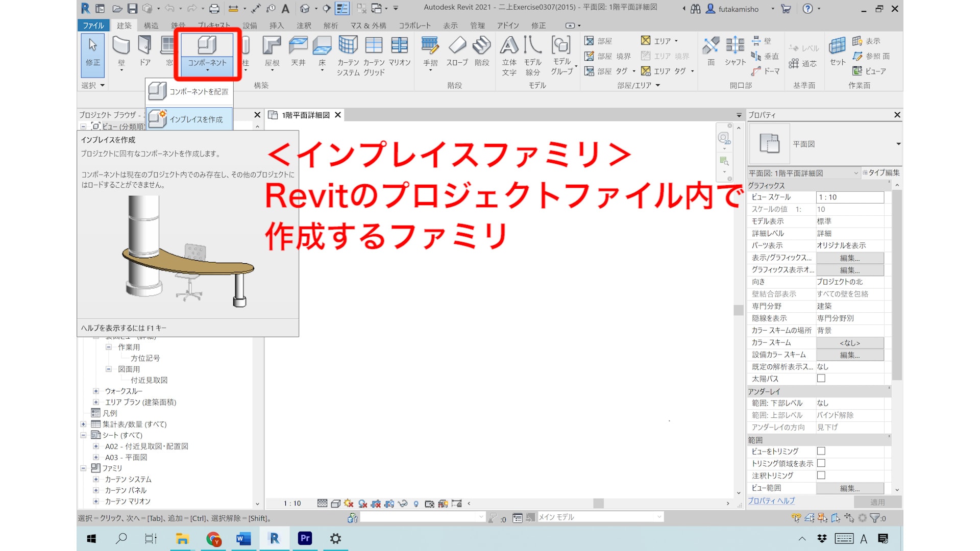Enable the 太陽パス checkbox
Viewport: 980px width, 551px height.
tap(821, 379)
